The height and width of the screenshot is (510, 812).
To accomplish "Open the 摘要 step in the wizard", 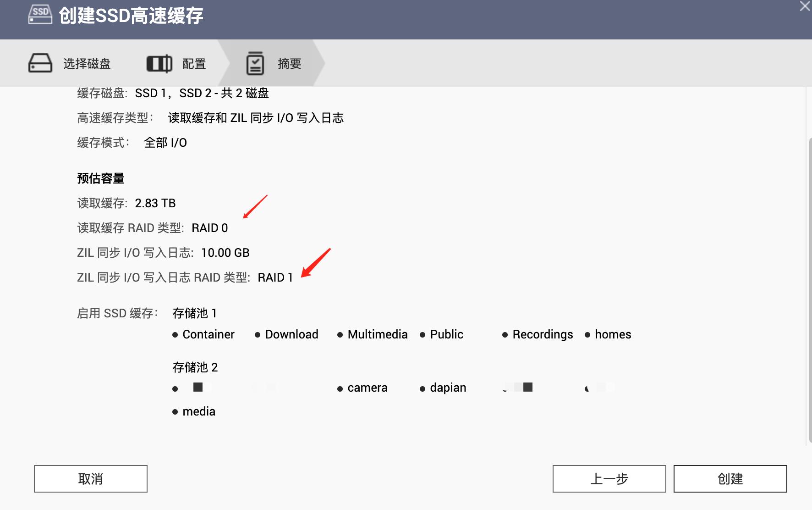I will pyautogui.click(x=289, y=64).
